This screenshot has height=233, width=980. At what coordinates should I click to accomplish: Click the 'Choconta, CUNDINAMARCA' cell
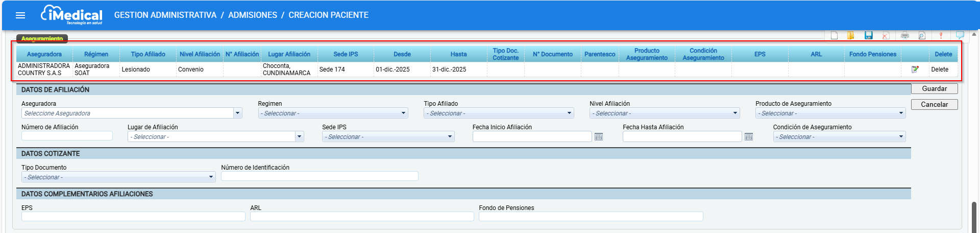(289, 69)
